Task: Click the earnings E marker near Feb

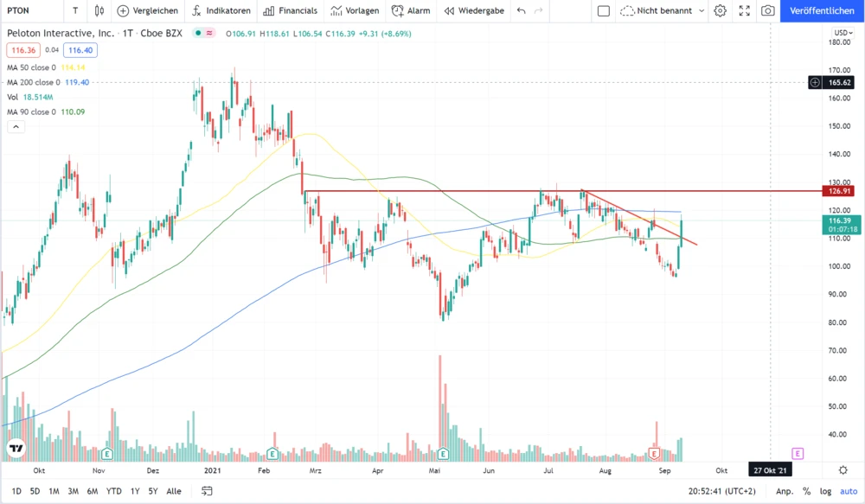Action: click(x=272, y=454)
